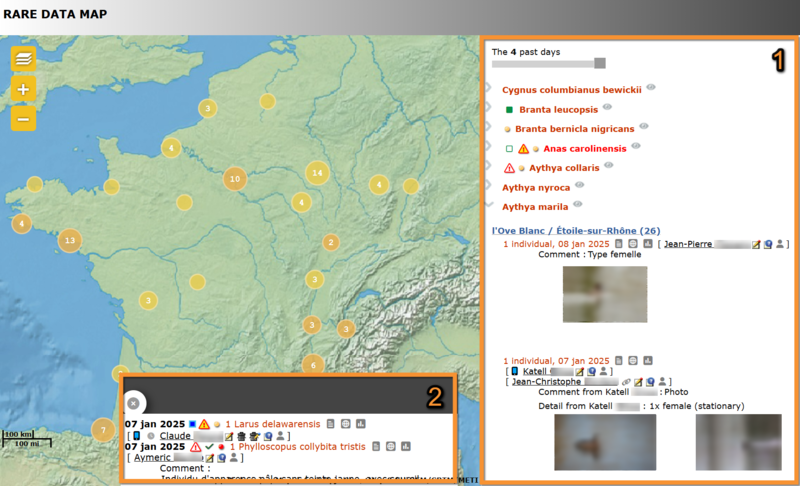Toggle eye visibility for Branta leucopsis
Screen dimensions: 800x486
(607, 107)
